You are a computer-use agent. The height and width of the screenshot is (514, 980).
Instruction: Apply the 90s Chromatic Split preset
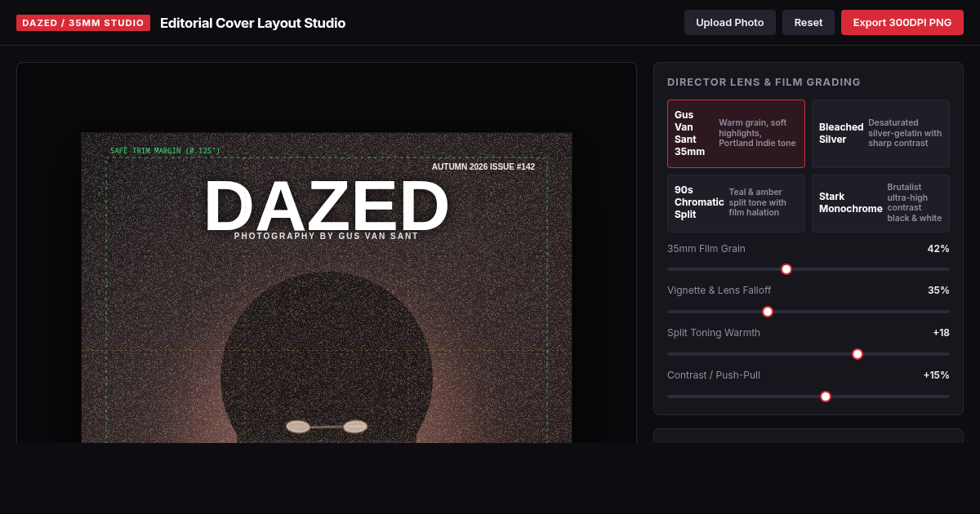coord(736,203)
